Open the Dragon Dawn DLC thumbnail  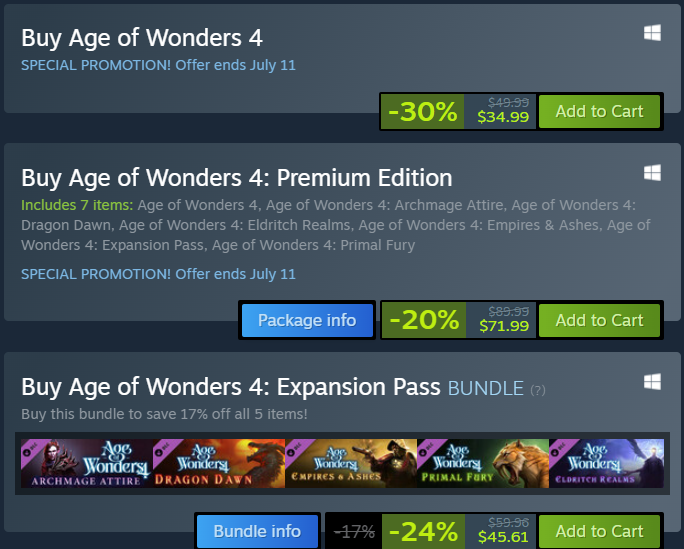point(218,463)
